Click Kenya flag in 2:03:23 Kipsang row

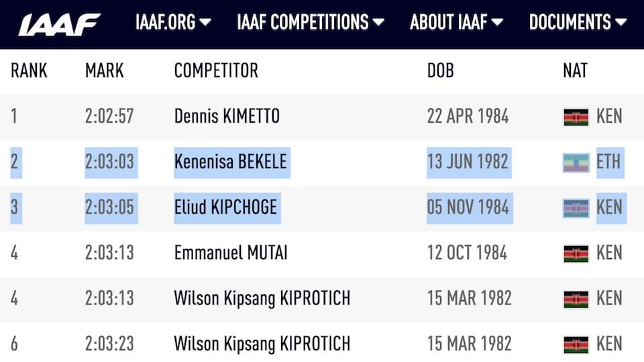(x=576, y=345)
